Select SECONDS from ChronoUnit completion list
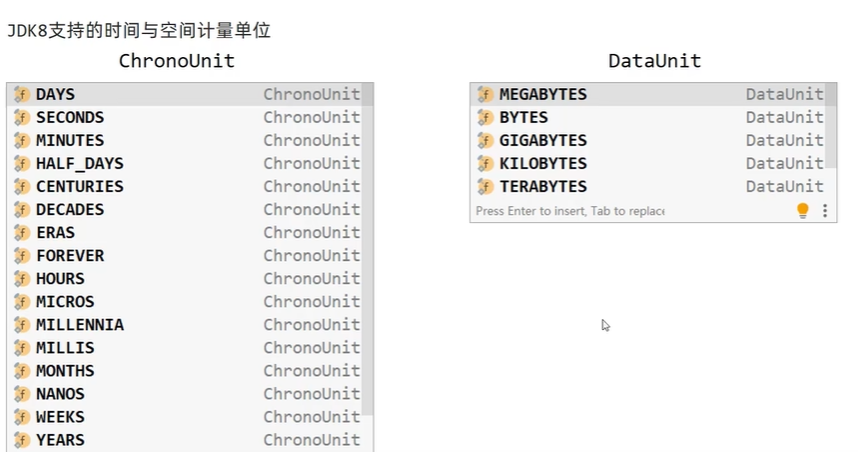 [x=70, y=118]
